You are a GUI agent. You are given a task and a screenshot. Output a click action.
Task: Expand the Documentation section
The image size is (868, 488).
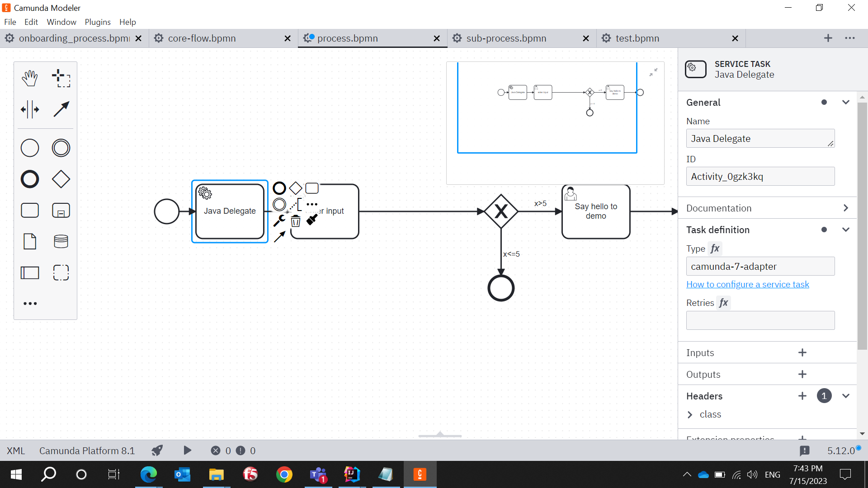pyautogui.click(x=845, y=208)
